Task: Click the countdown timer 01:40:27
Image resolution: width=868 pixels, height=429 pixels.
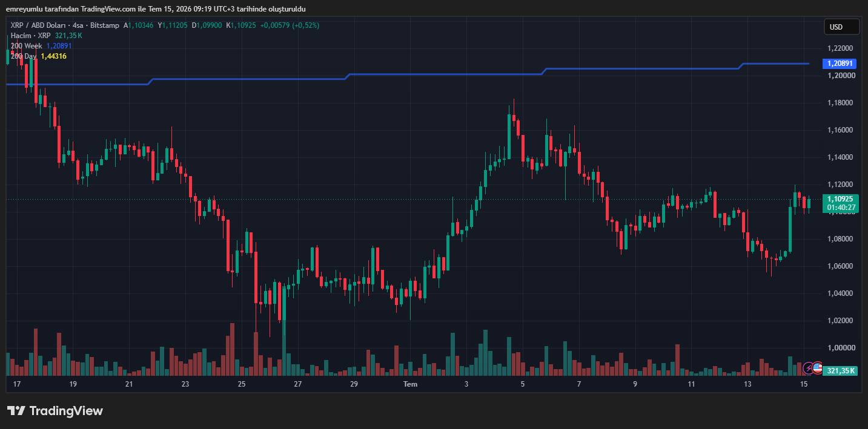Action: [x=840, y=208]
